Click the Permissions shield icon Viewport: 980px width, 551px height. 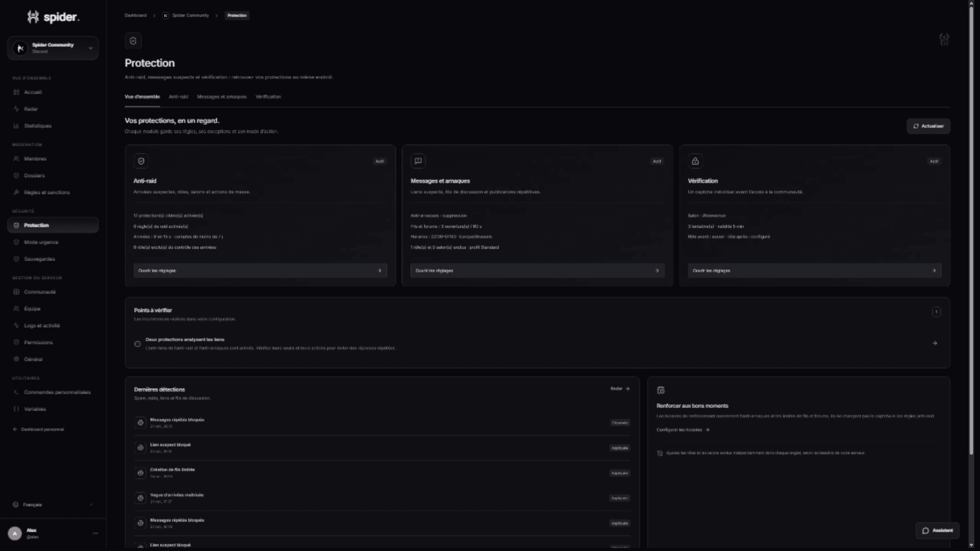(x=16, y=342)
